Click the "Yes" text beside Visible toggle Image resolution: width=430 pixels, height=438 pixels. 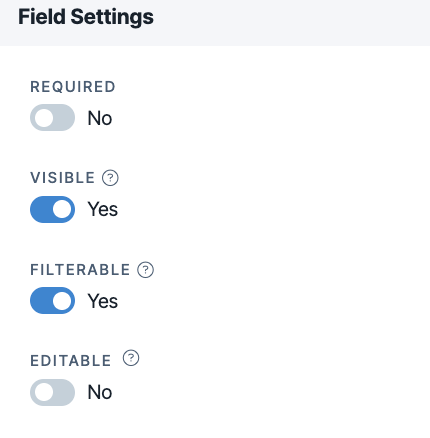103,209
